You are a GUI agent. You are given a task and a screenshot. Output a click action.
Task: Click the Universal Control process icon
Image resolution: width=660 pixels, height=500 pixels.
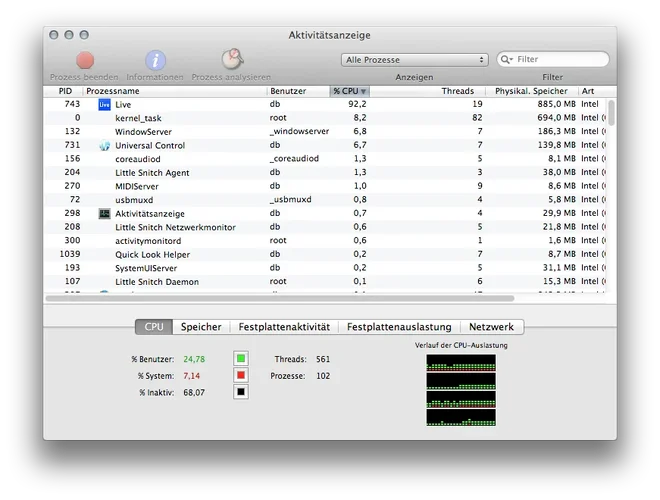104,146
